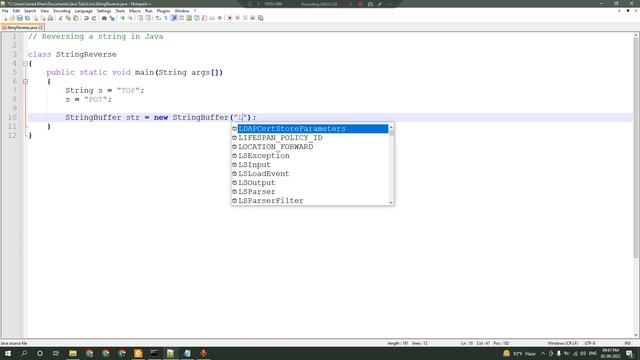Open the Edit menu

coord(16,11)
